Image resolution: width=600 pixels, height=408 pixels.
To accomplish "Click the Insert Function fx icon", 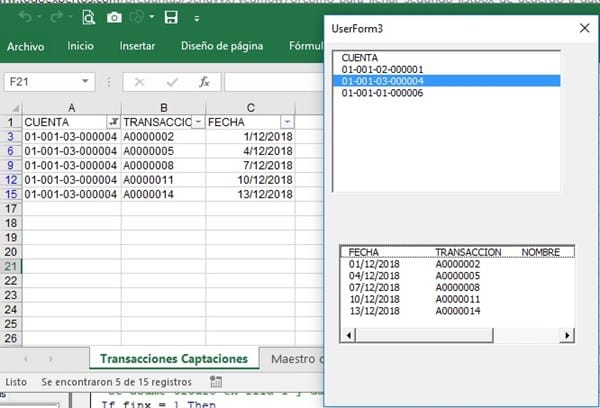I will [x=203, y=82].
